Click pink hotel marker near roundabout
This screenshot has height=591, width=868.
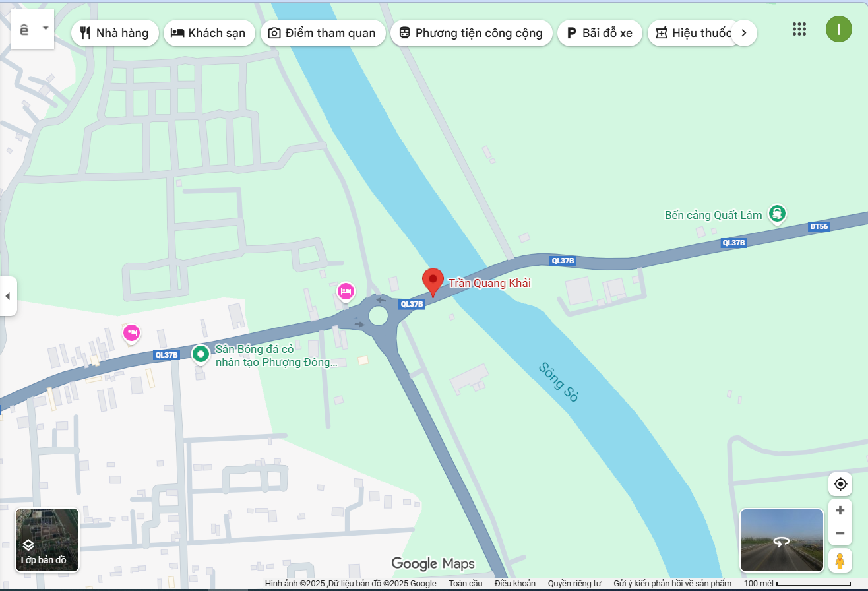point(346,292)
